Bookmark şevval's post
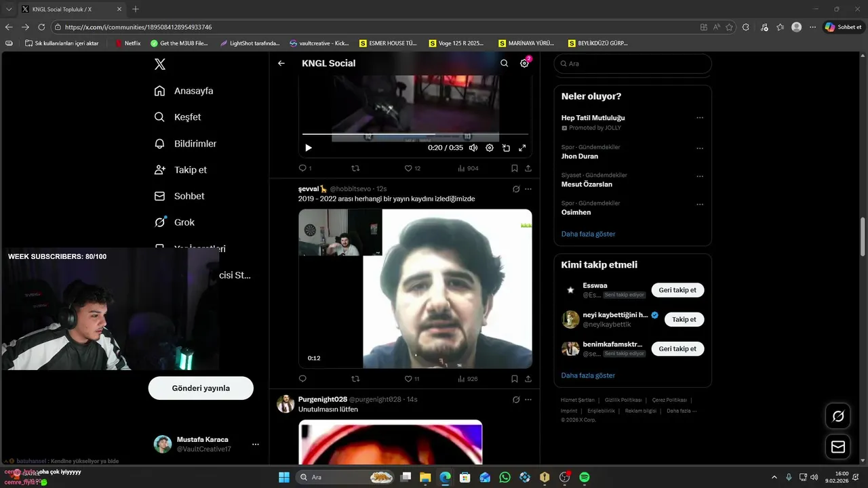This screenshot has width=868, height=488. click(x=514, y=379)
